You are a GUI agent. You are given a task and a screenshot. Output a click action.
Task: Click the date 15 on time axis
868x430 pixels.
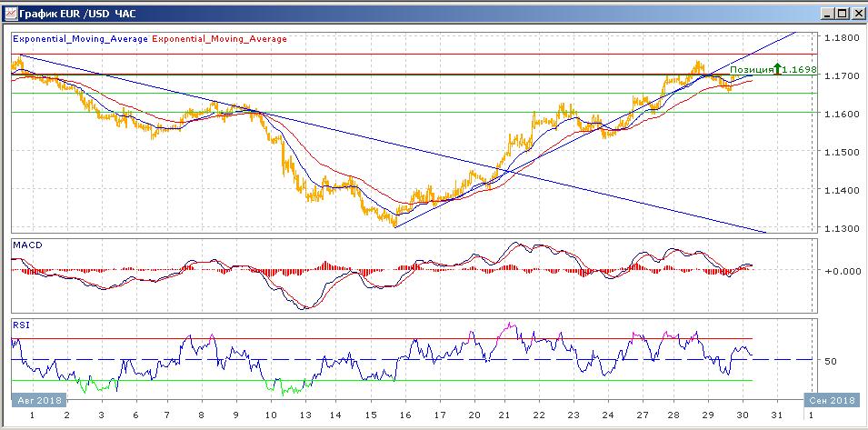[372, 415]
